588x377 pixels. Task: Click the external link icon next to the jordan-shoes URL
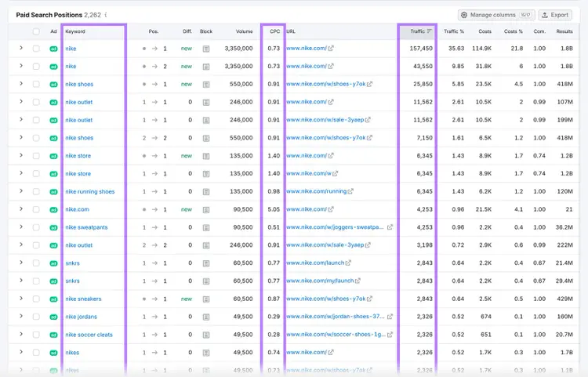(x=390, y=317)
